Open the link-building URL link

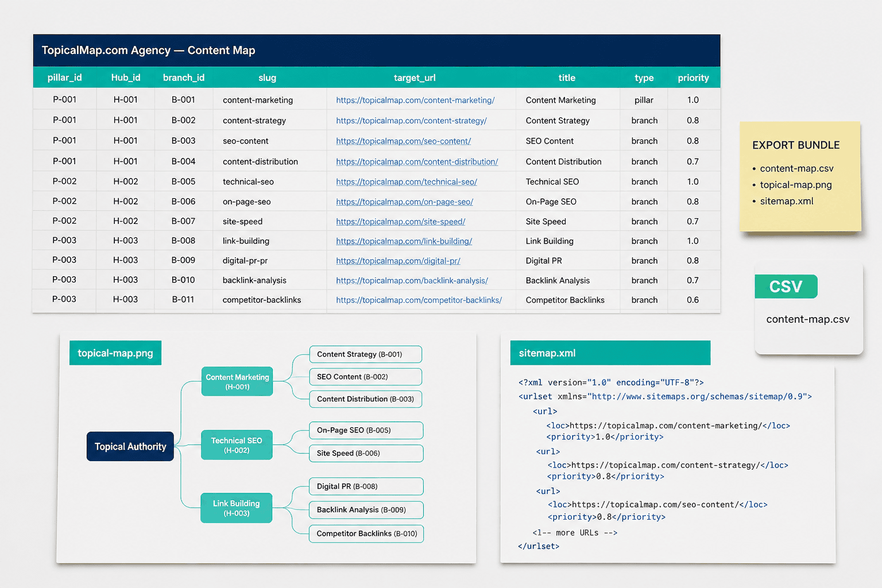click(x=404, y=241)
